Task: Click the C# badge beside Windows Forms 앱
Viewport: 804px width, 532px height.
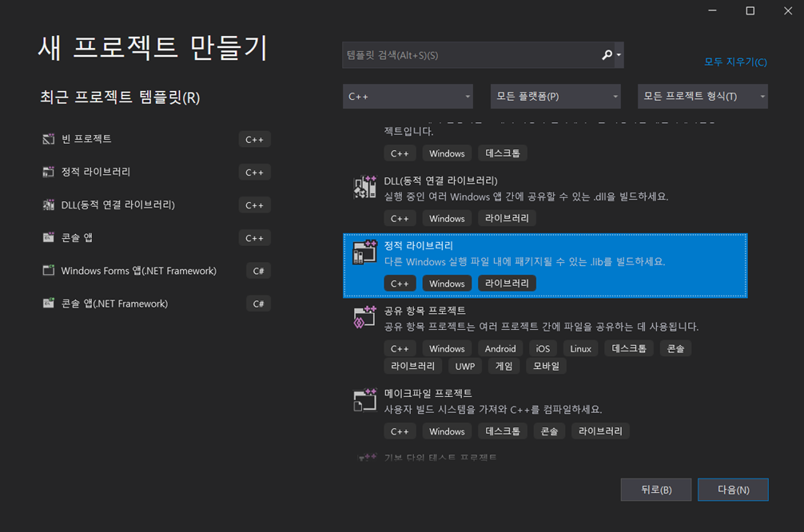Action: [258, 271]
